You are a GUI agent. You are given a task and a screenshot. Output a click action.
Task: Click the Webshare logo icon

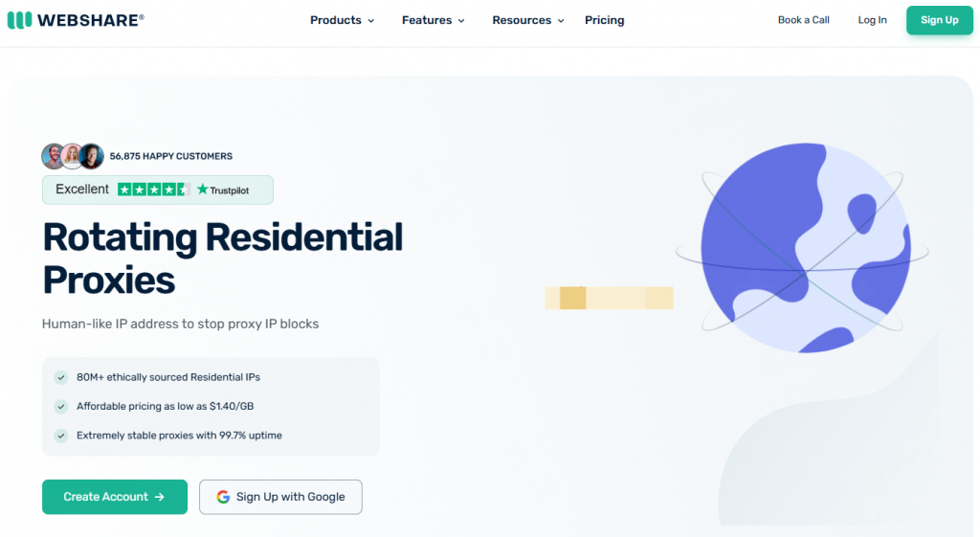tap(19, 20)
